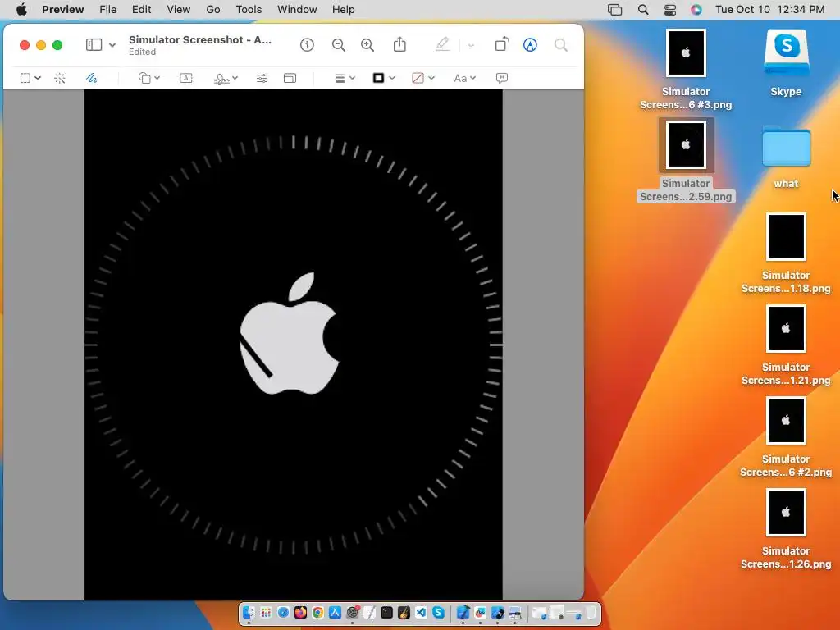Open Launchpad from the Dock
The height and width of the screenshot is (630, 840).
267,612
